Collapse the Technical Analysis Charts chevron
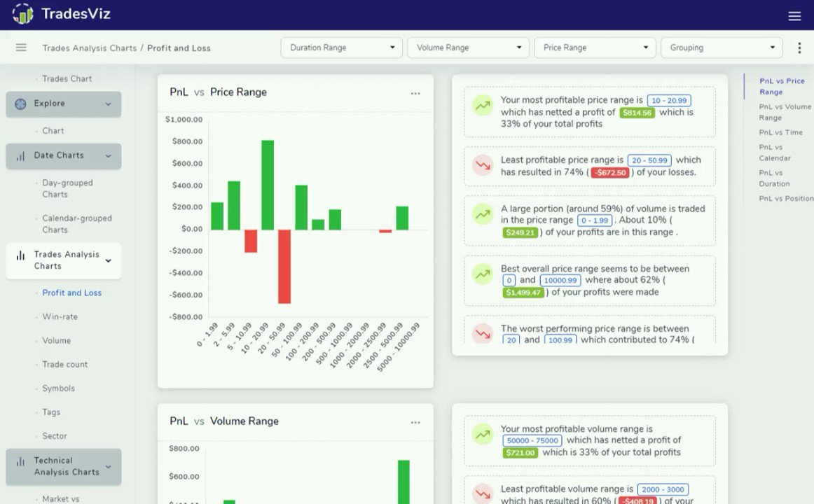Image resolution: width=814 pixels, height=504 pixels. pyautogui.click(x=108, y=467)
